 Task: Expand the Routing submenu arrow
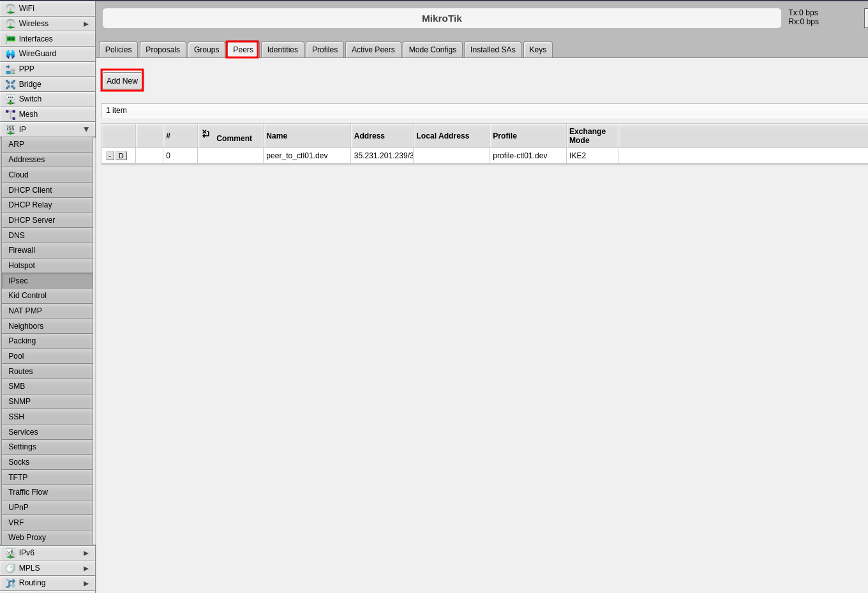[86, 583]
